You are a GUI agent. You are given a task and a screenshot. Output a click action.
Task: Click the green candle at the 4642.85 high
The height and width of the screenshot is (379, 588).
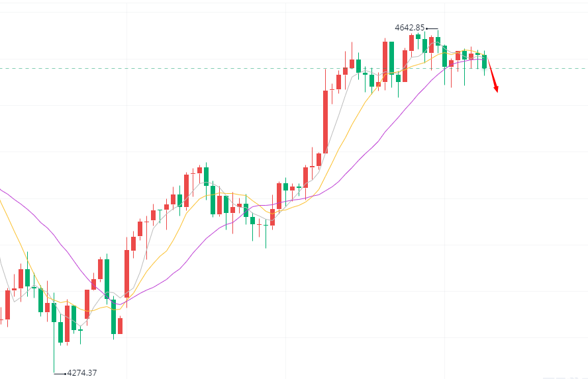coord(438,40)
